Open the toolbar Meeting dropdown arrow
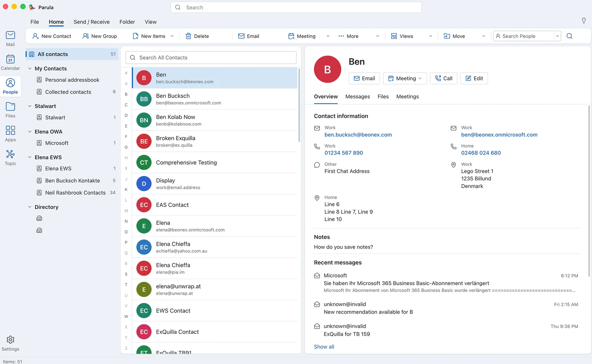Image resolution: width=592 pixels, height=364 pixels. click(328, 36)
